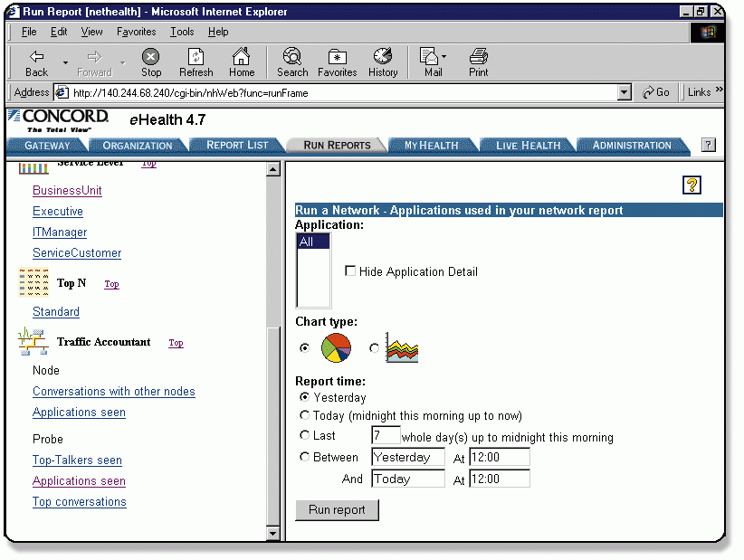
Task: Click the left pane scrollbar down arrow
Action: point(272,534)
